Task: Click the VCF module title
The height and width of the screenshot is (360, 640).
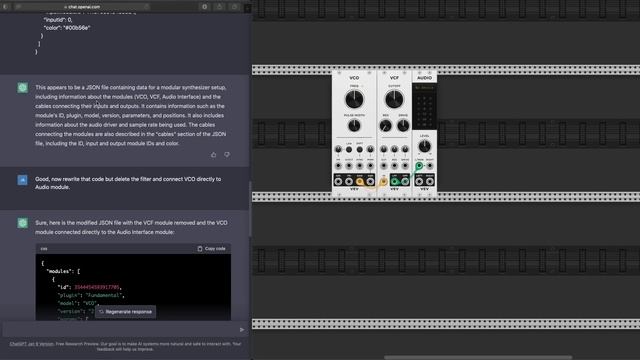Action: (394, 78)
